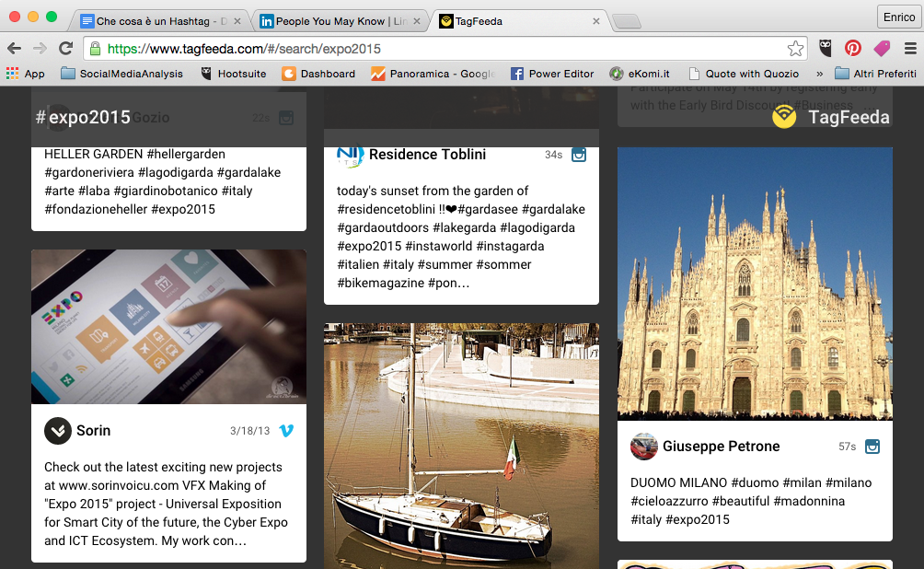The width and height of the screenshot is (924, 569).
Task: Open Instagram icon on the HELLER GARDEN post
Action: (x=286, y=117)
